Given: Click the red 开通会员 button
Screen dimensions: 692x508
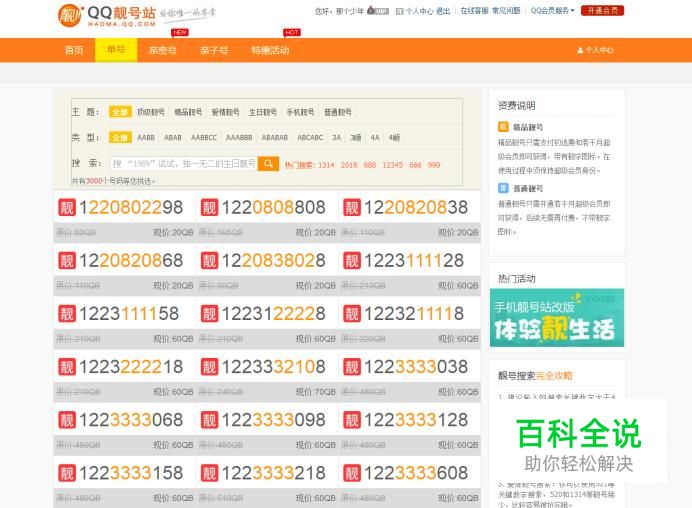Looking at the screenshot, I should (602, 11).
